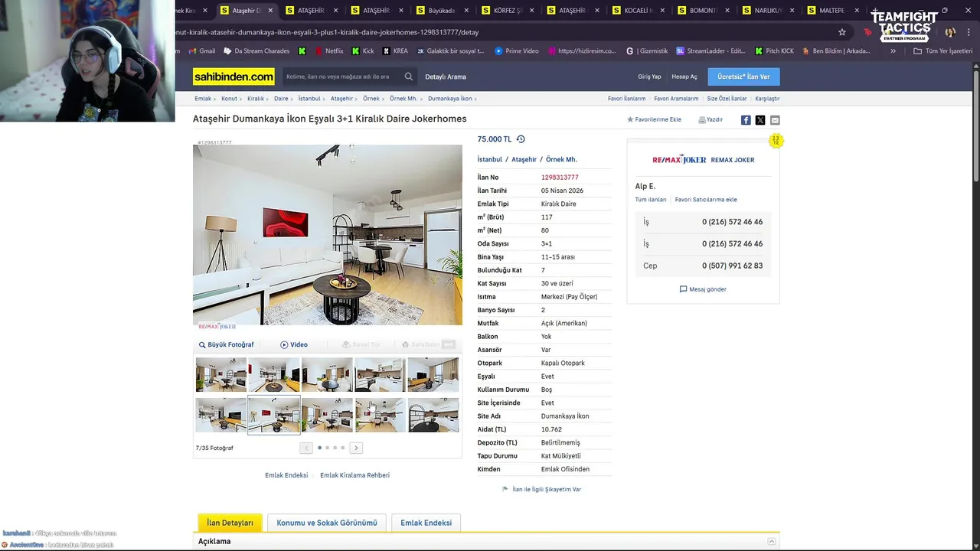Expand Daire breadcrumb dropdown
This screenshot has height=551, width=980.
292,99
